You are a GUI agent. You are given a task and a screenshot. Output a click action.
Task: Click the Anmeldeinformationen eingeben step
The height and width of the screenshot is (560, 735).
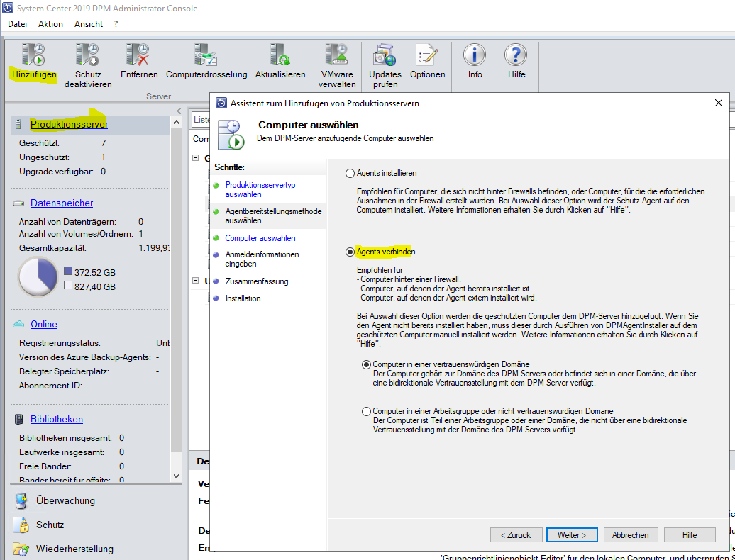[262, 259]
